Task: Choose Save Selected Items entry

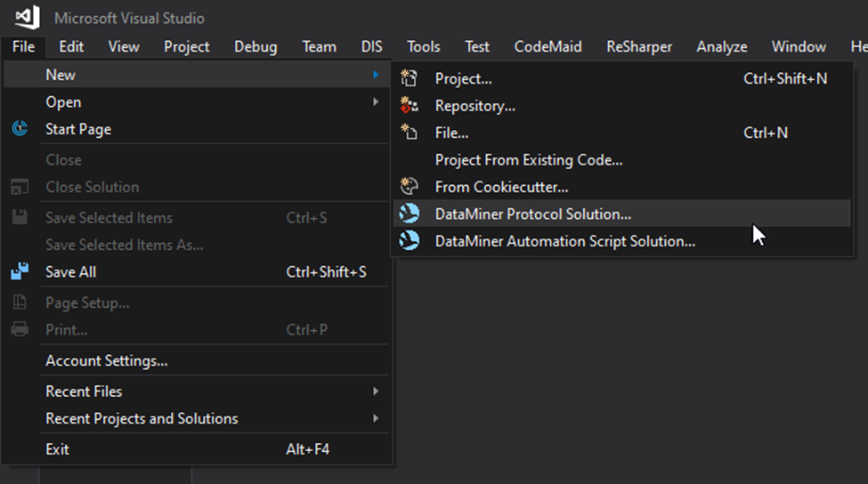Action: click(196, 217)
